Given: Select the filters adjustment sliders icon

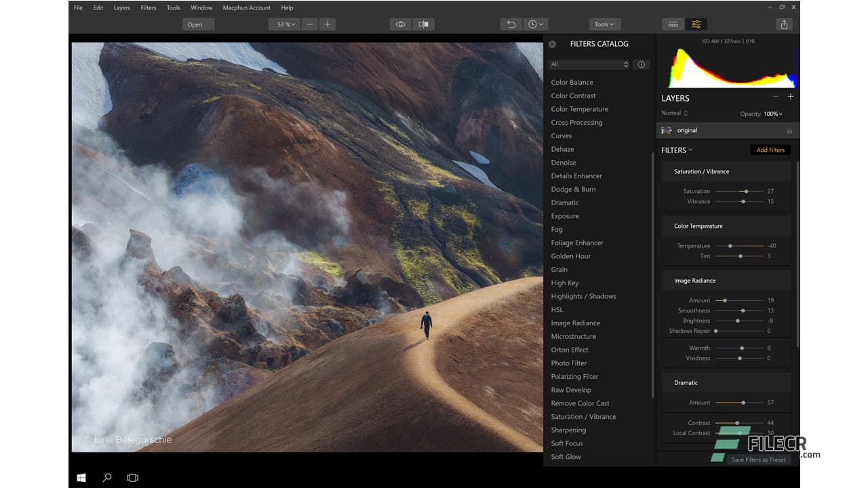Looking at the screenshot, I should click(x=696, y=24).
